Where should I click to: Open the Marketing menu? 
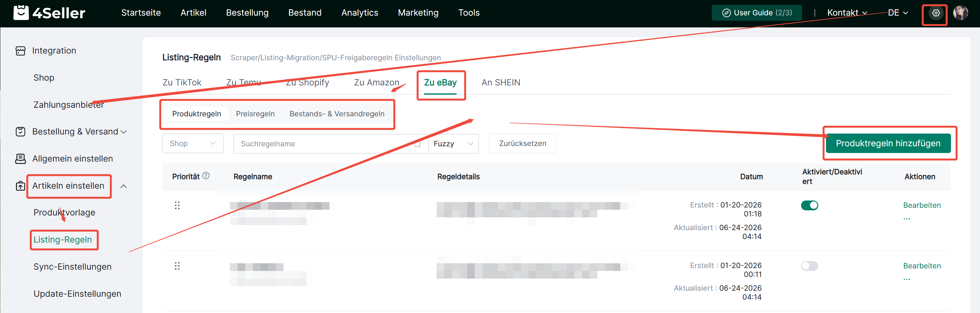pyautogui.click(x=418, y=13)
